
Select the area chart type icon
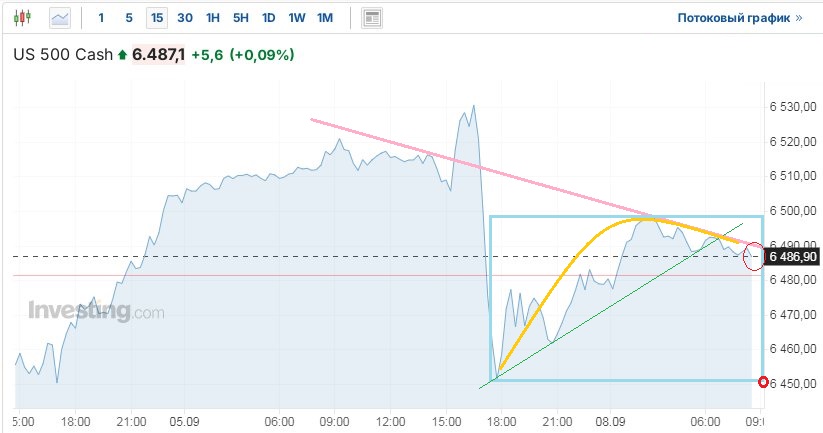[61, 18]
